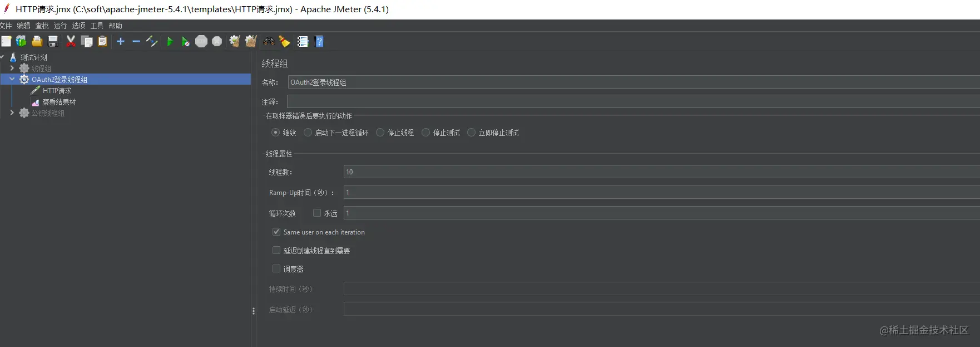Open the 编辑 menu
This screenshot has width=980, height=347.
23,26
